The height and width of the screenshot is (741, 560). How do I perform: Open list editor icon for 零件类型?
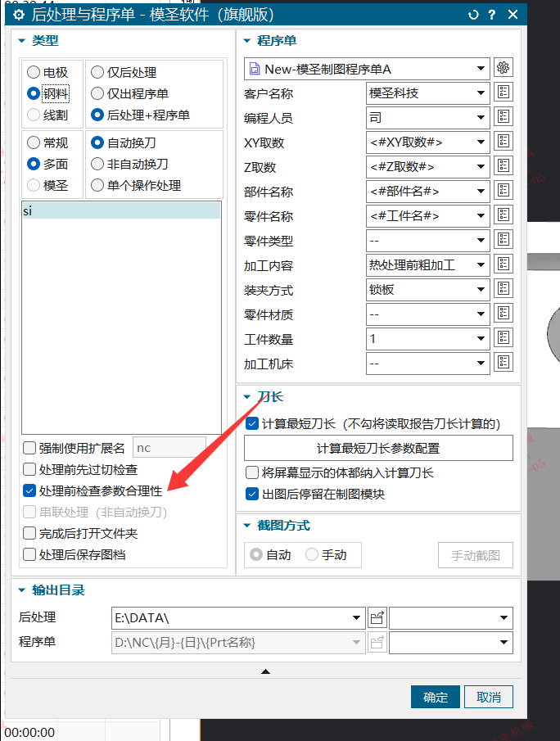coord(503,240)
